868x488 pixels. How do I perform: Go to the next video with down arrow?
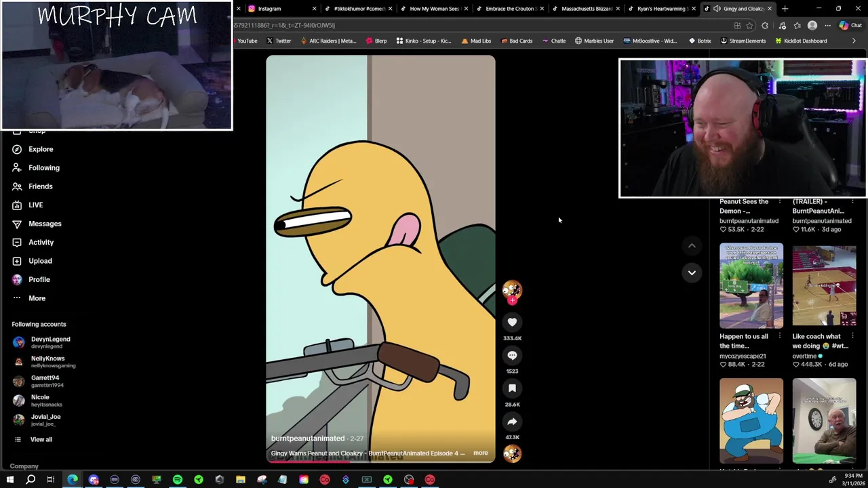692,272
